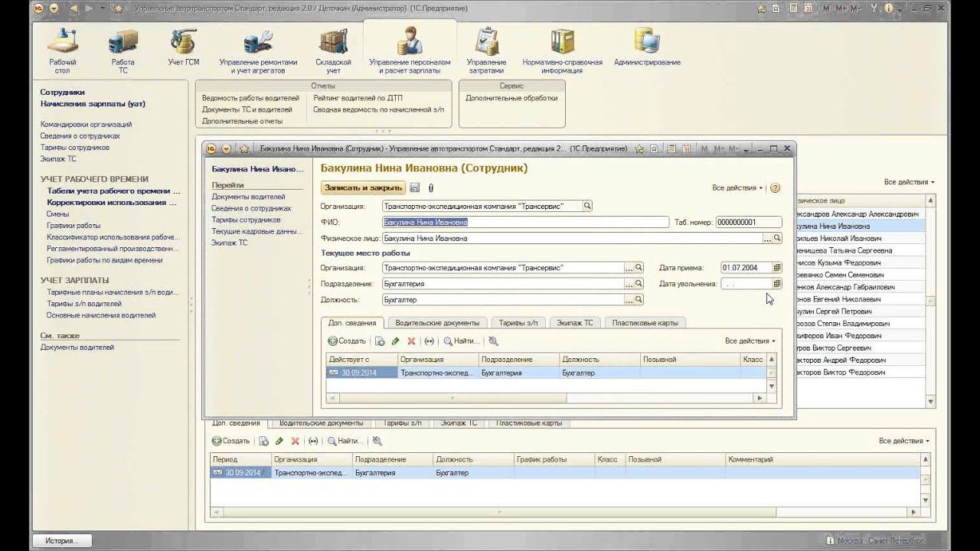980x551 pixels.
Task: Click the favorites star in dialog title bar
Action: [x=244, y=148]
